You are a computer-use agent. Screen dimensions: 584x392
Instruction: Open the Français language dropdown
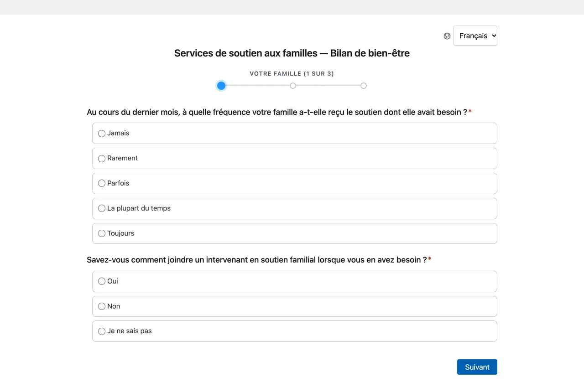(475, 36)
